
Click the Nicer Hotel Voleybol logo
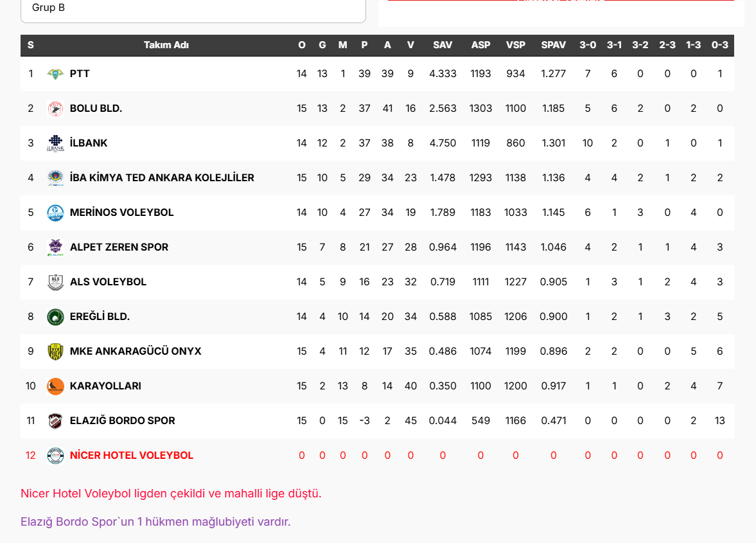(55, 456)
